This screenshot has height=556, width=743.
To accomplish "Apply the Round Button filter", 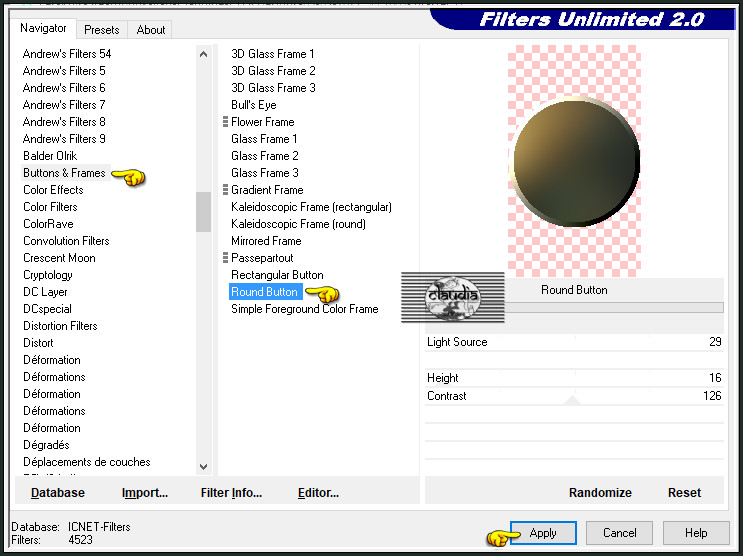I will coord(544,533).
